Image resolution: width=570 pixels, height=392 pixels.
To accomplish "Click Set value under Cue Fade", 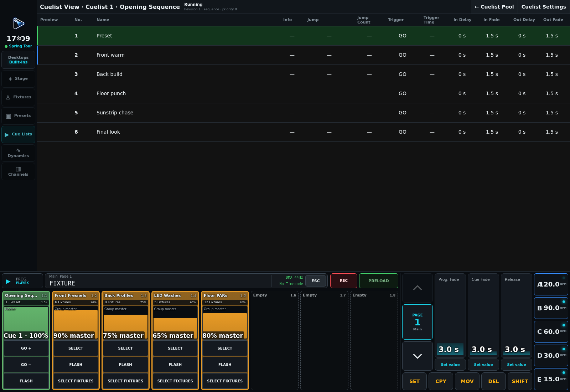I will point(483,365).
